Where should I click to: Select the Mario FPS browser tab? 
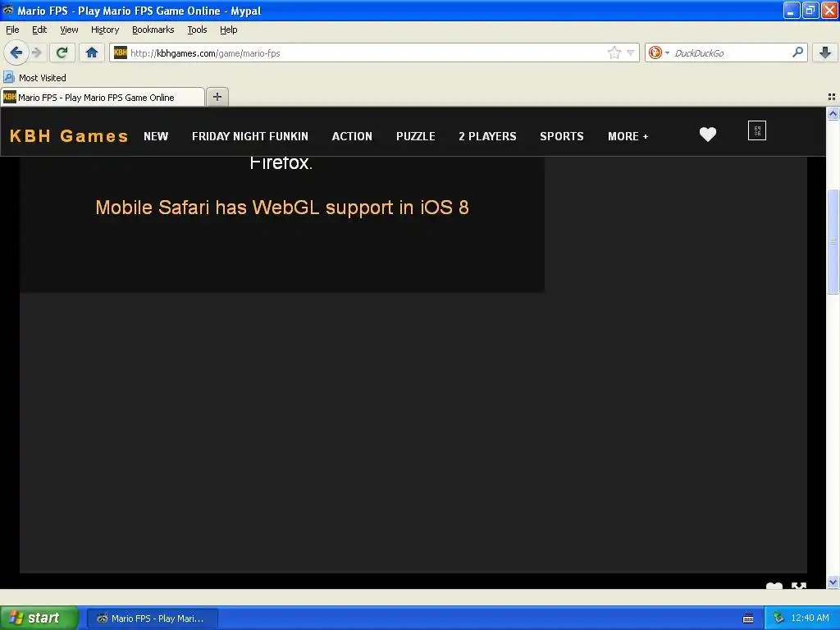[102, 97]
